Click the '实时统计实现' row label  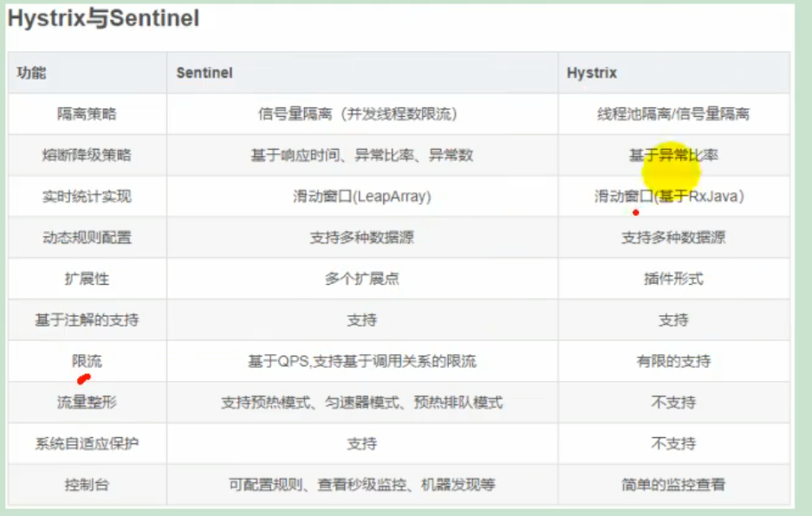tap(87, 197)
